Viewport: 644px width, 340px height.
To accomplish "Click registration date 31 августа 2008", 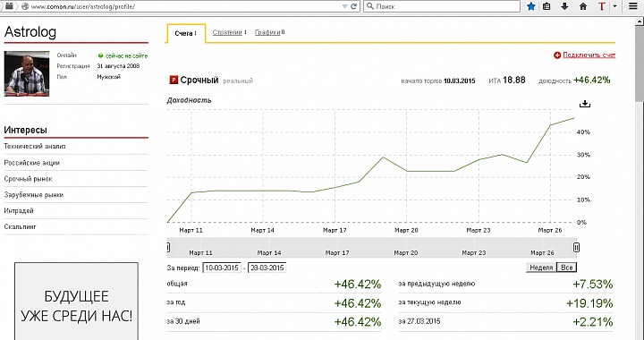I will pyautogui.click(x=118, y=65).
